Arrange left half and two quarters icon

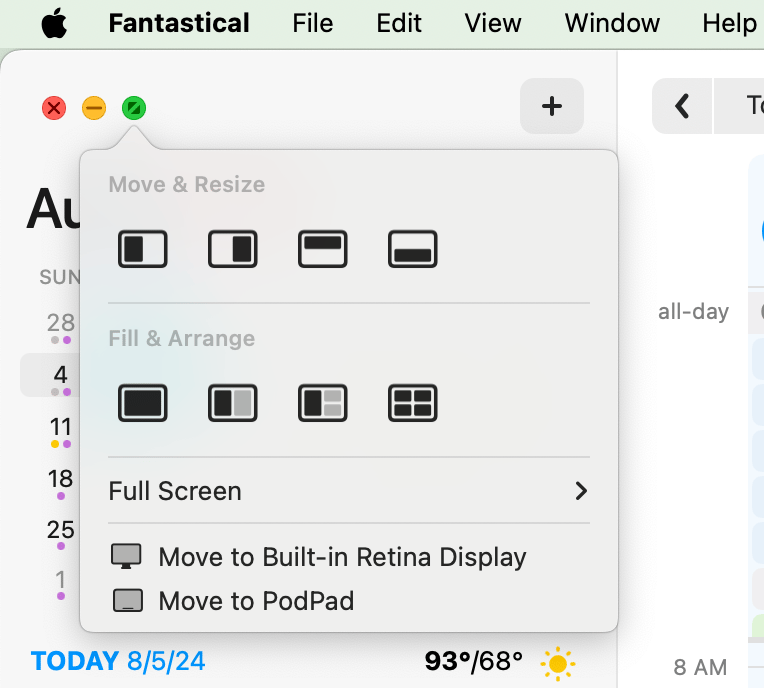pos(323,403)
